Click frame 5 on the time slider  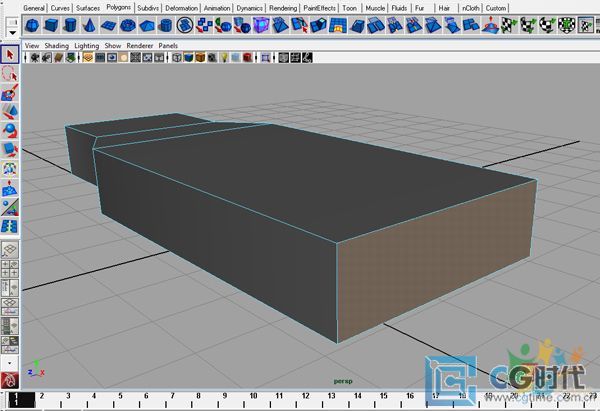120,396
